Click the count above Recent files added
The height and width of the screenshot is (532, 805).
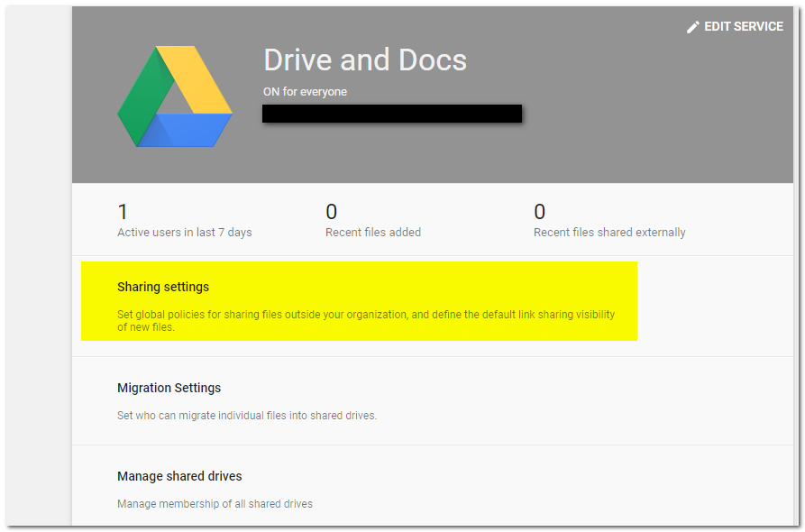[x=331, y=212]
